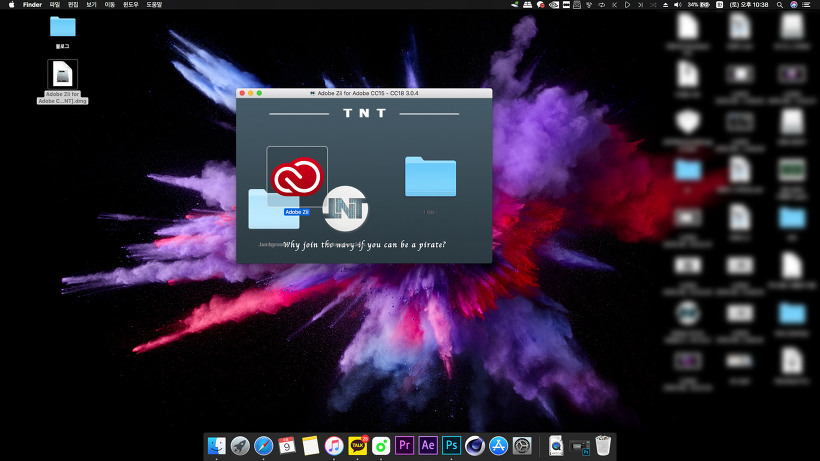Open Notes from the Dock
The image size is (820, 461).
tap(310, 446)
